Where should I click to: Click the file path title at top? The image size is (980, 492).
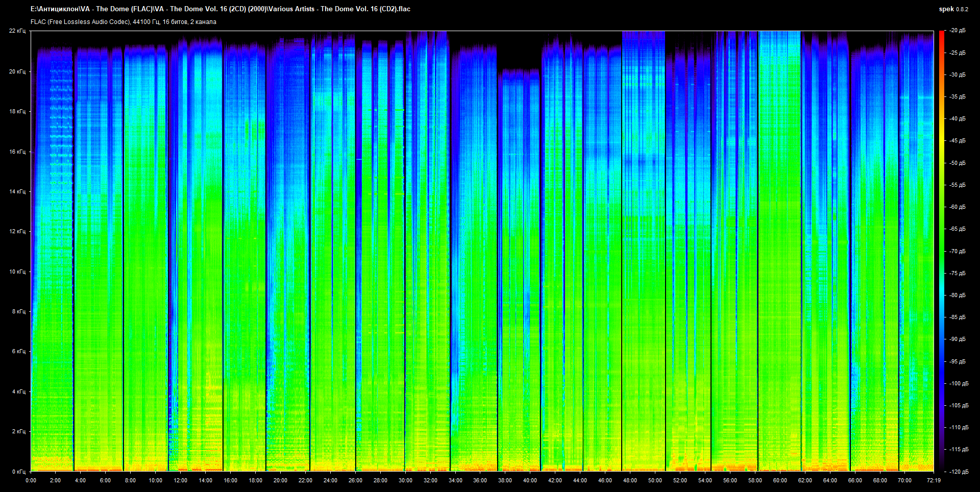(220, 9)
